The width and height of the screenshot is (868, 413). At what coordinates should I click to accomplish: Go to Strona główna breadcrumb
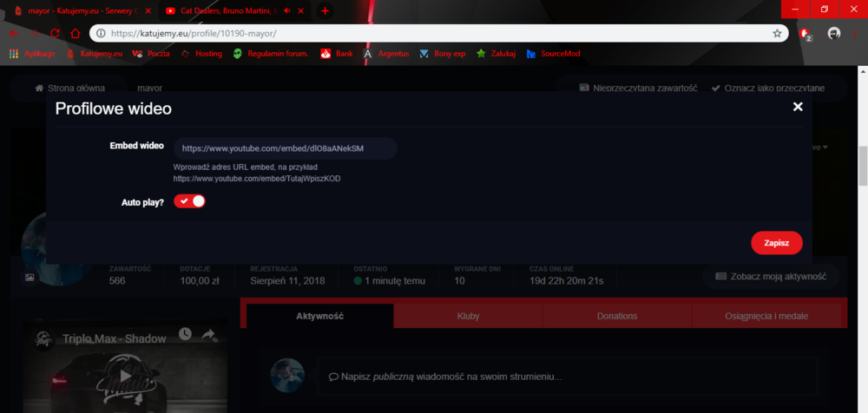(x=69, y=88)
